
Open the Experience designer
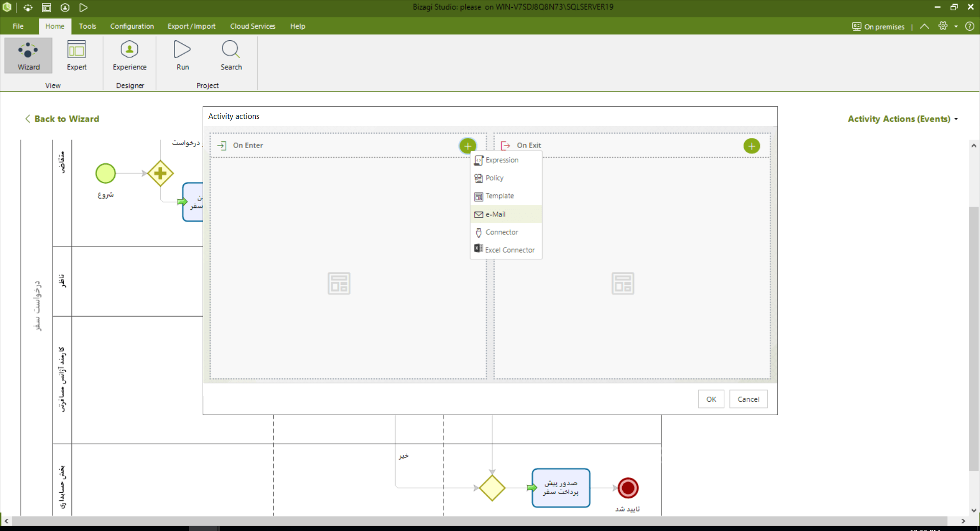(130, 55)
